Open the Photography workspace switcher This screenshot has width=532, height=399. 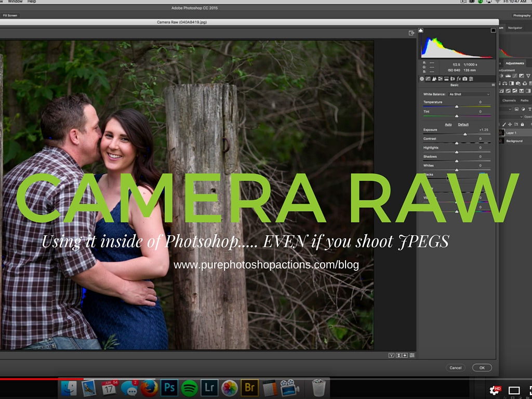click(522, 15)
